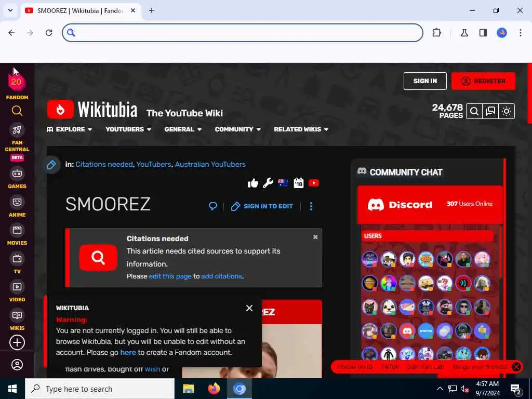532x399 pixels.
Task: Click Sign In To Edit
Action: [262, 206]
